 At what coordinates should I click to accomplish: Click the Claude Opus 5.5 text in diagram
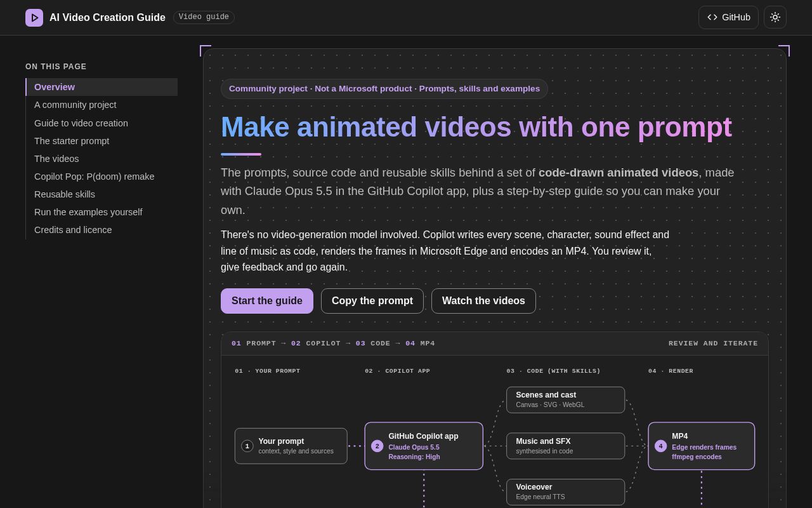tap(414, 448)
